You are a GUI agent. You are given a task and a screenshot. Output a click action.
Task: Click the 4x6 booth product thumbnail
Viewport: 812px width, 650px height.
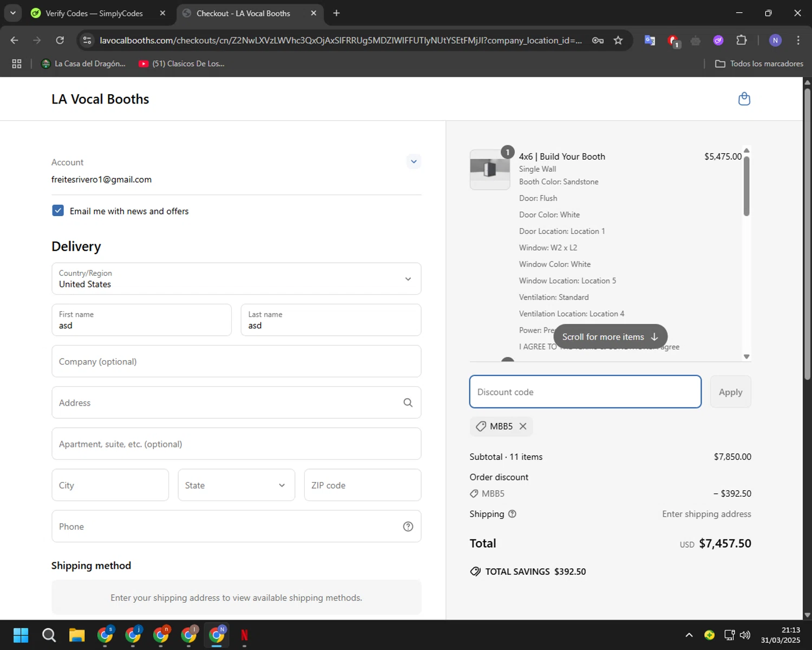[x=490, y=170]
